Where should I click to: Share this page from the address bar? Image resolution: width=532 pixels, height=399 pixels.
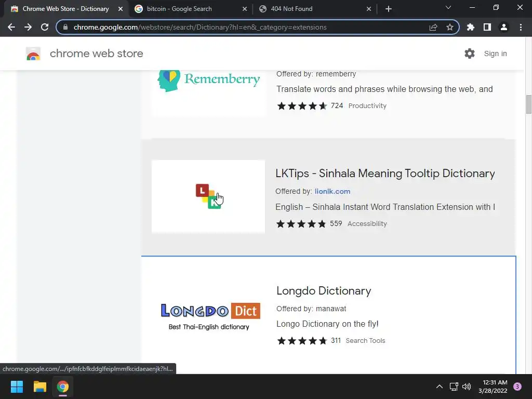click(433, 27)
